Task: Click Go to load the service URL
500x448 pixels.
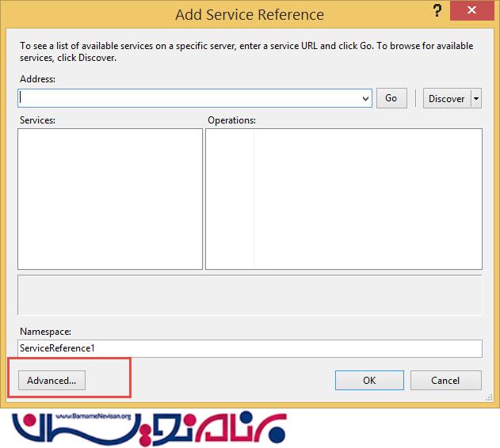Action: 391,98
